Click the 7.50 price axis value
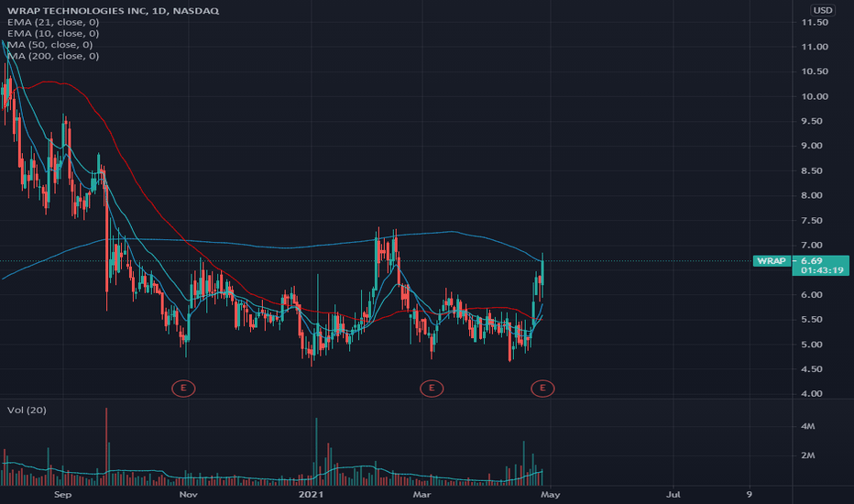854x504 pixels. click(x=812, y=220)
